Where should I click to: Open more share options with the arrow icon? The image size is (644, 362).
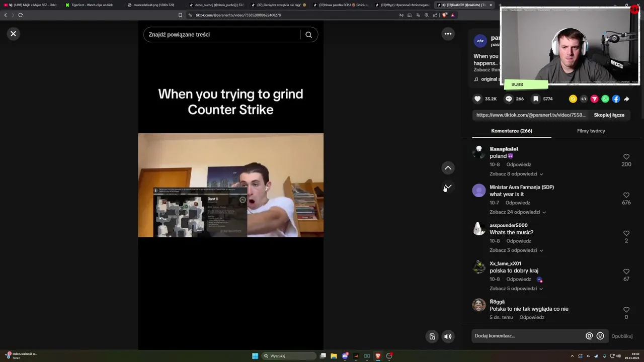(627, 99)
